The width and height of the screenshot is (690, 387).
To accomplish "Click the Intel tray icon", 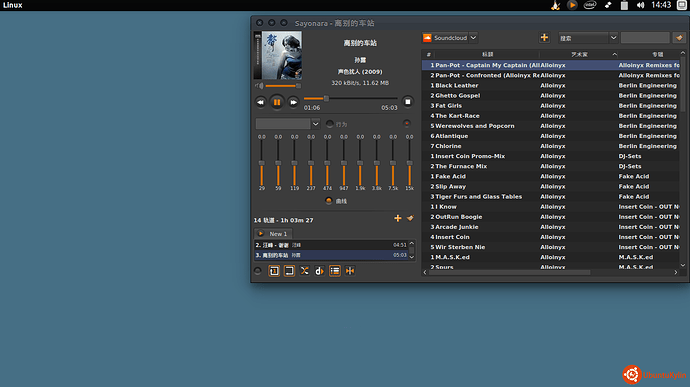I will point(590,5).
